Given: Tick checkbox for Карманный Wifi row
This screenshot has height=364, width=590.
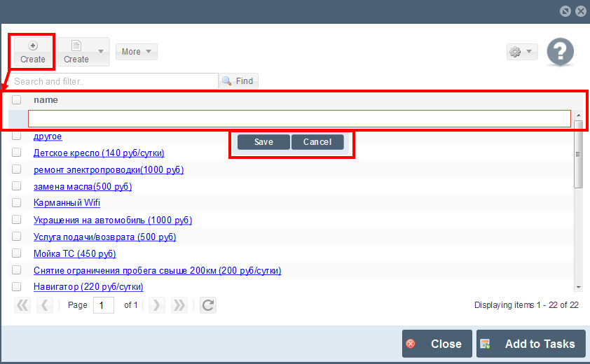Looking at the screenshot, I should tap(17, 202).
